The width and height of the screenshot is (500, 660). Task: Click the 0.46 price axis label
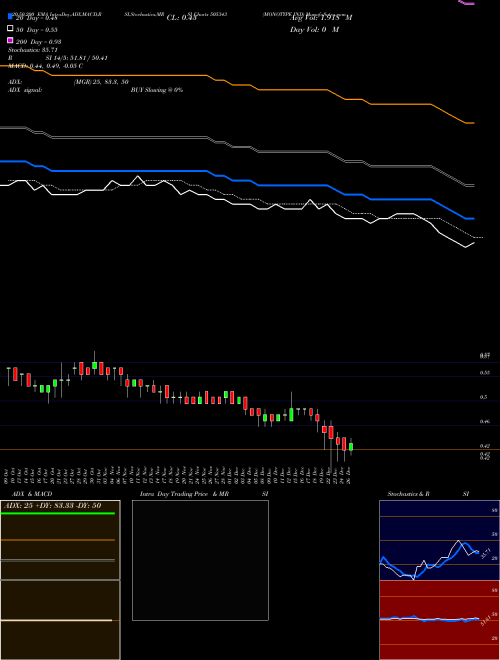click(x=484, y=421)
